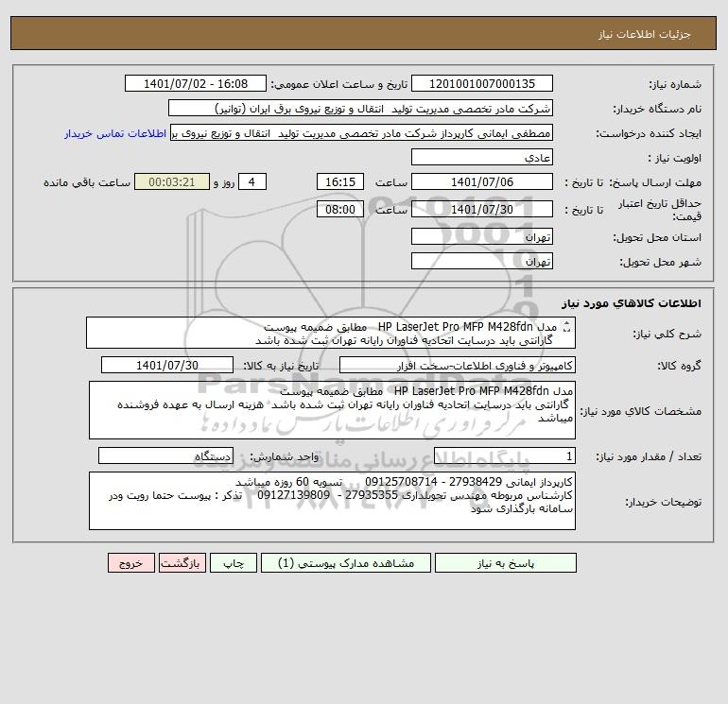Click the گروه کالا field
The width and height of the screenshot is (728, 704).
click(458, 365)
